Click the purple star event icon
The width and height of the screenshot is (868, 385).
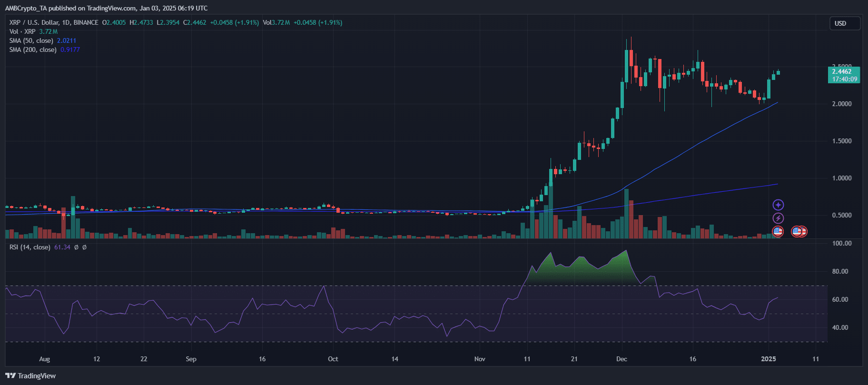pos(778,205)
